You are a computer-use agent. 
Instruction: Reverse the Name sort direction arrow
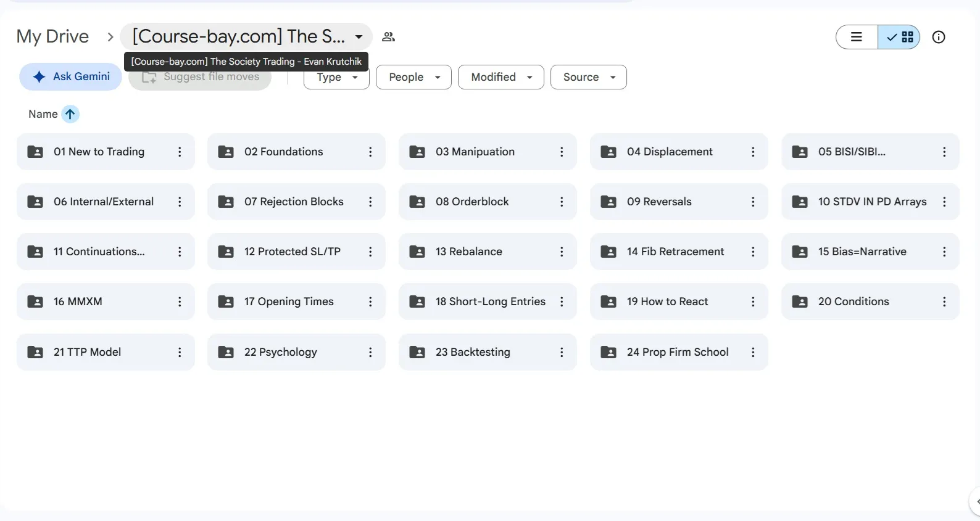click(70, 114)
